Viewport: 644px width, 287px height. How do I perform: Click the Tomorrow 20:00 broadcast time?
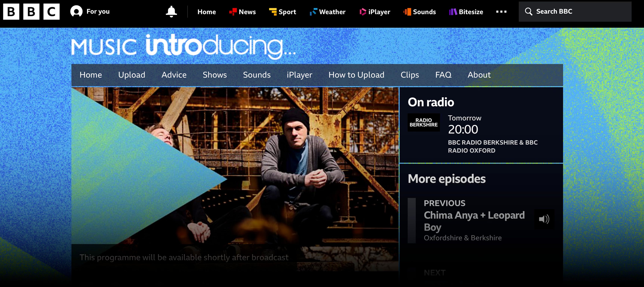pos(465,125)
